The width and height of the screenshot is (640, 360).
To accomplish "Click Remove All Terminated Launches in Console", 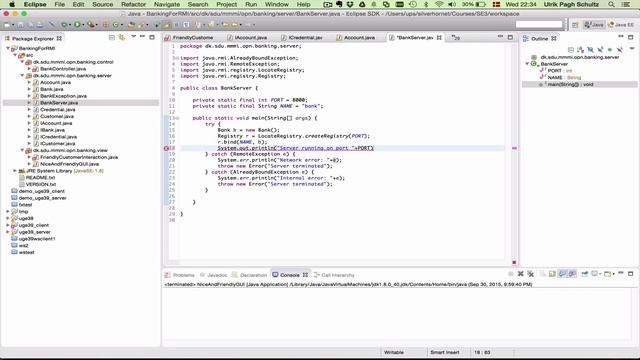I will tap(531, 274).
